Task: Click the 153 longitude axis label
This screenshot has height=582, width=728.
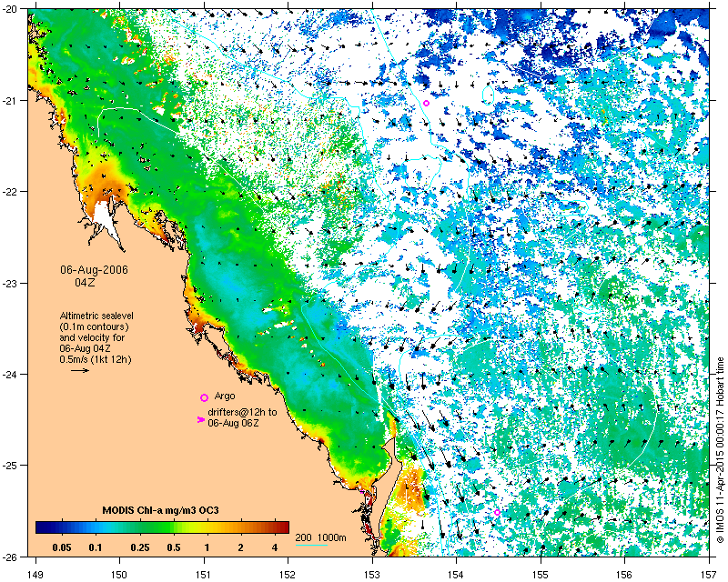Action: pos(372,575)
